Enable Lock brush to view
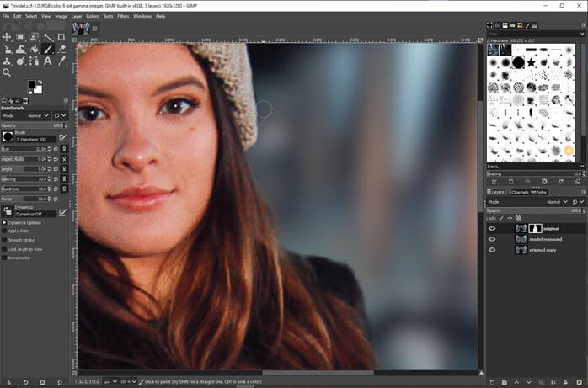The image size is (588, 388). [x=4, y=249]
